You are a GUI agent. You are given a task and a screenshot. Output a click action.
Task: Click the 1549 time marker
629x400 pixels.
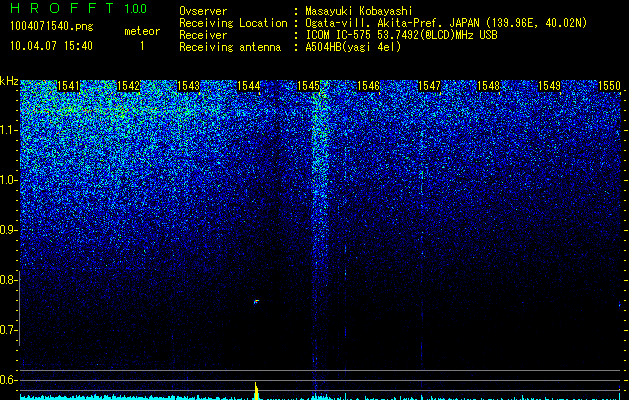[x=549, y=86]
